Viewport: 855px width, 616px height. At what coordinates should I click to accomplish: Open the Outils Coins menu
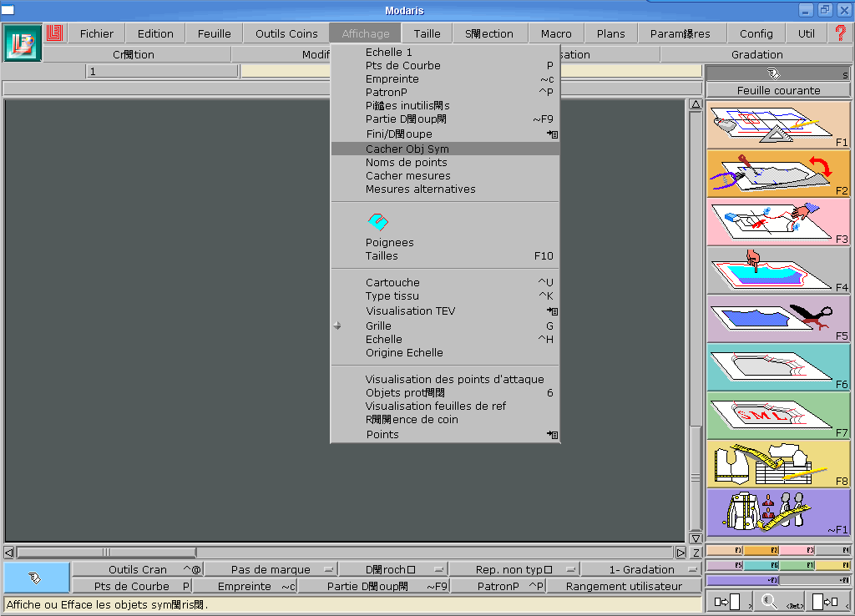pos(286,33)
